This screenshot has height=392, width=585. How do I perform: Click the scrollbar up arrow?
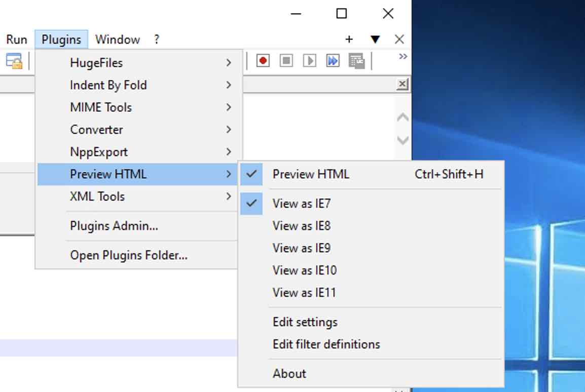(x=403, y=117)
